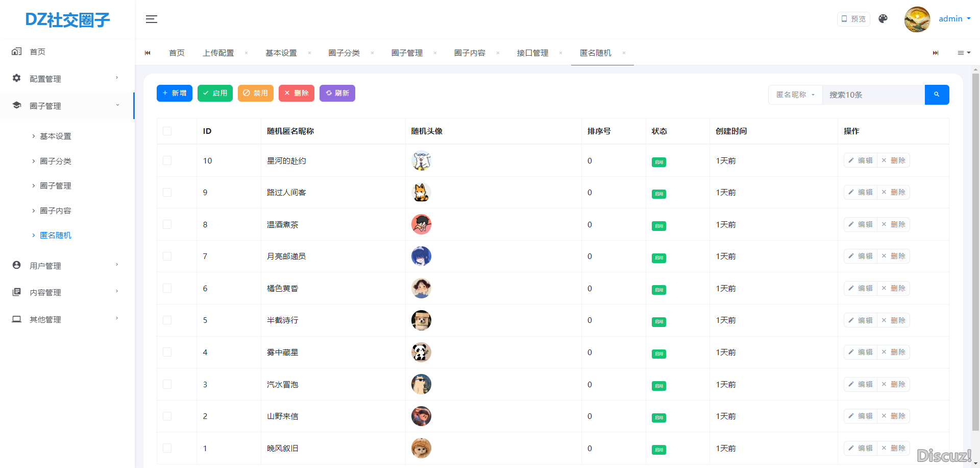Open the 匿名昵称 search field dropdown

(795, 95)
